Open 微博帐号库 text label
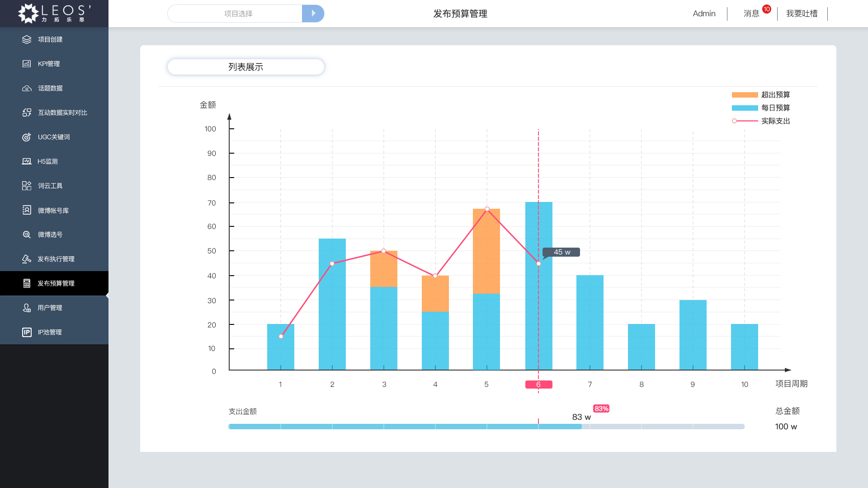This screenshot has height=488, width=868. click(x=53, y=211)
